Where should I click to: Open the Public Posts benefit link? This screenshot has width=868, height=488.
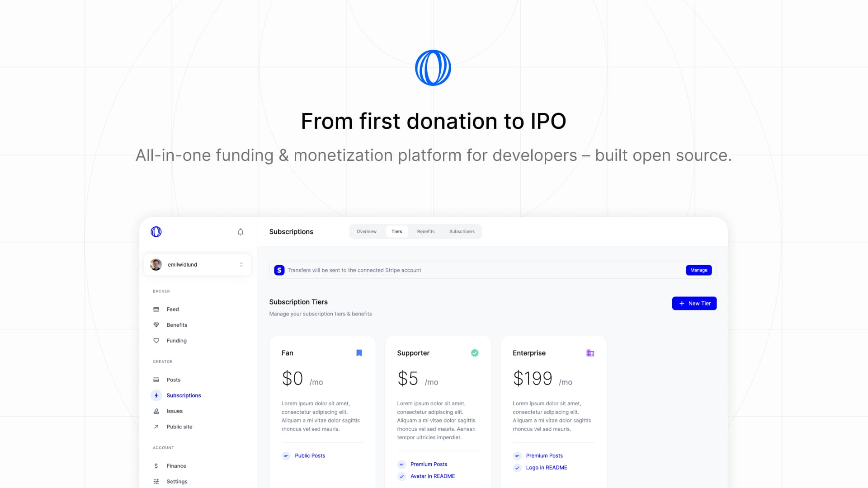[x=310, y=456]
